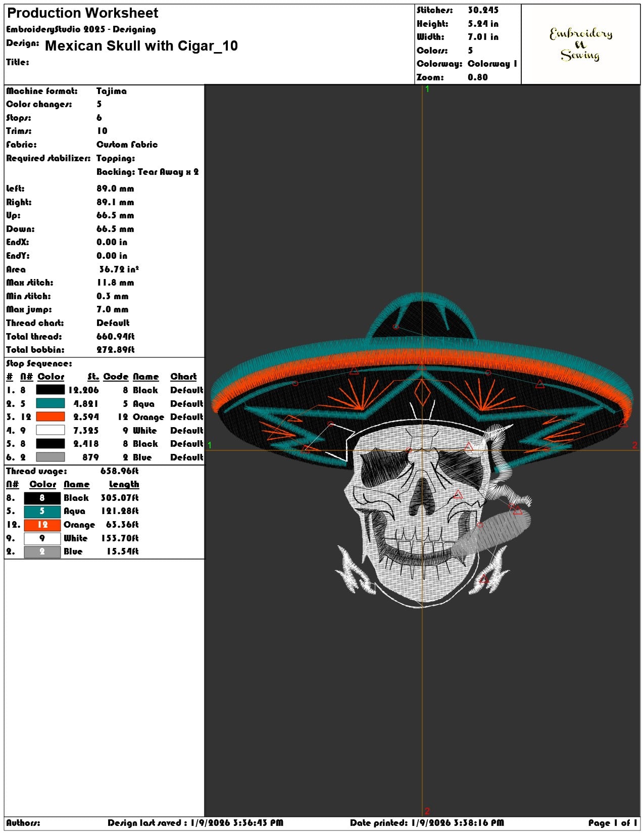Click the skull embroidery design preview
The image size is (644, 834).
tap(422, 450)
